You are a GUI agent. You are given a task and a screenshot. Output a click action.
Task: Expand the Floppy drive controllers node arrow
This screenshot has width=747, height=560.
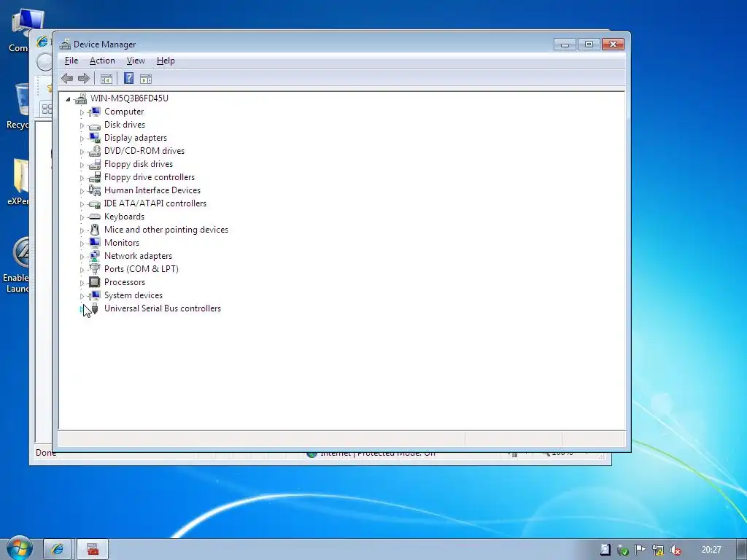coord(82,178)
